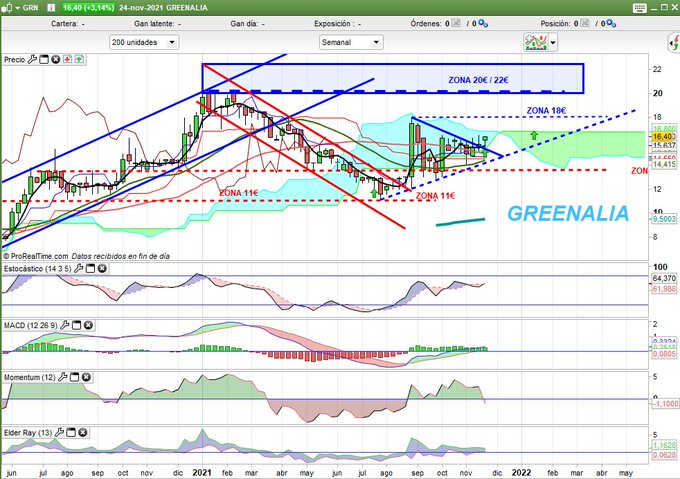680x479 pixels.
Task: Click the green add-indicator icon beside Precio
Action: tap(79, 59)
